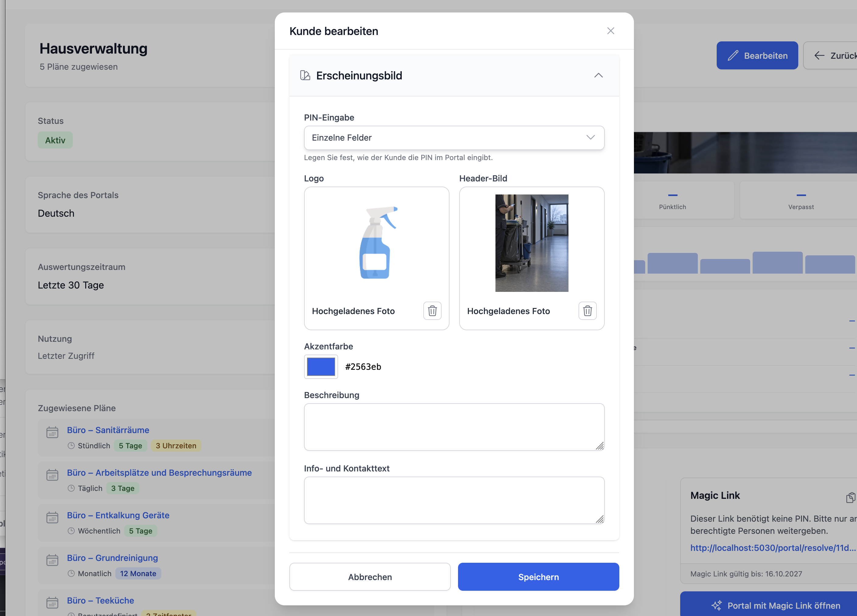Delete the uploaded Header-Bild photo

pos(587,311)
